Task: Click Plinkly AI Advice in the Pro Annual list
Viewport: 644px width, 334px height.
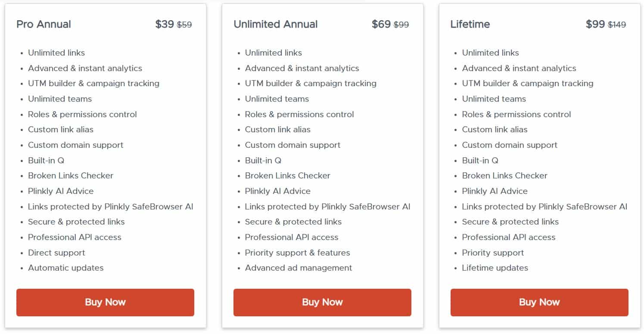Action: (60, 191)
